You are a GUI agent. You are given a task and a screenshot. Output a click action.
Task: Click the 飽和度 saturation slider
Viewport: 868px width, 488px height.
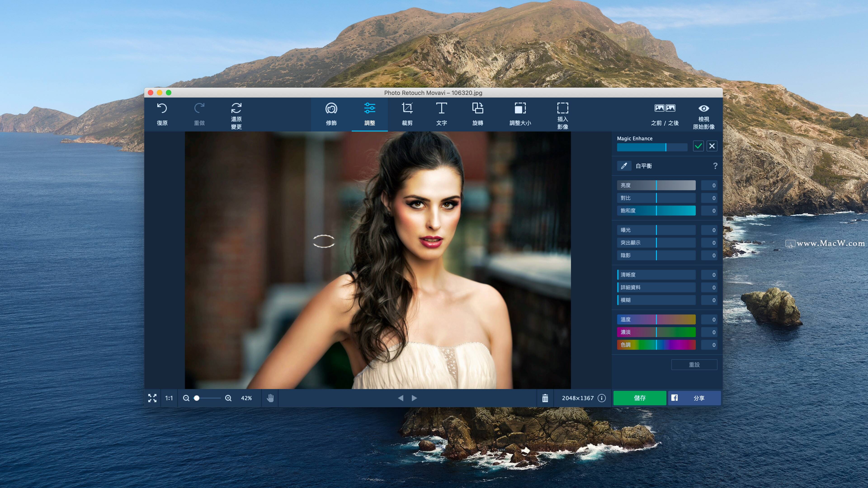(656, 211)
